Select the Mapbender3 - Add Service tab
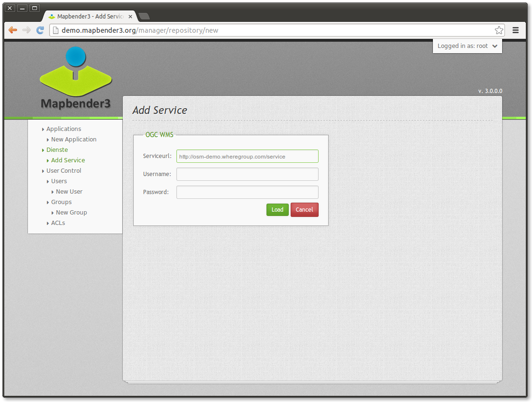The width and height of the screenshot is (532, 402). click(90, 16)
